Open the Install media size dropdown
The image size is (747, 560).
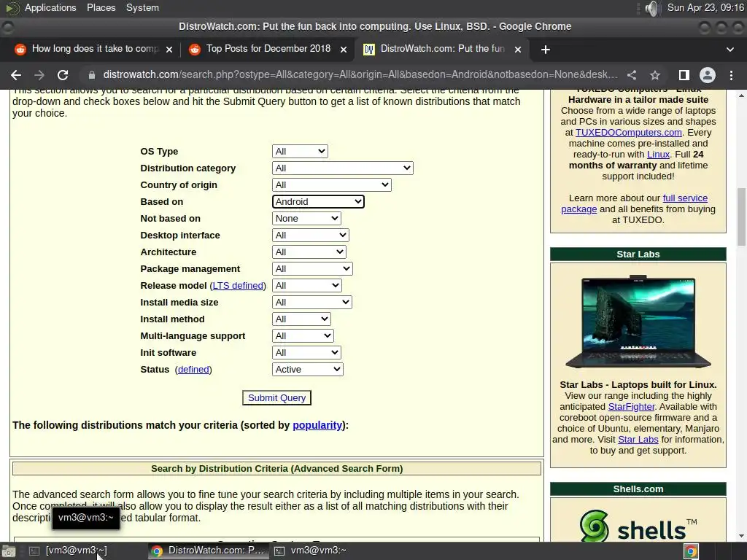pyautogui.click(x=312, y=303)
